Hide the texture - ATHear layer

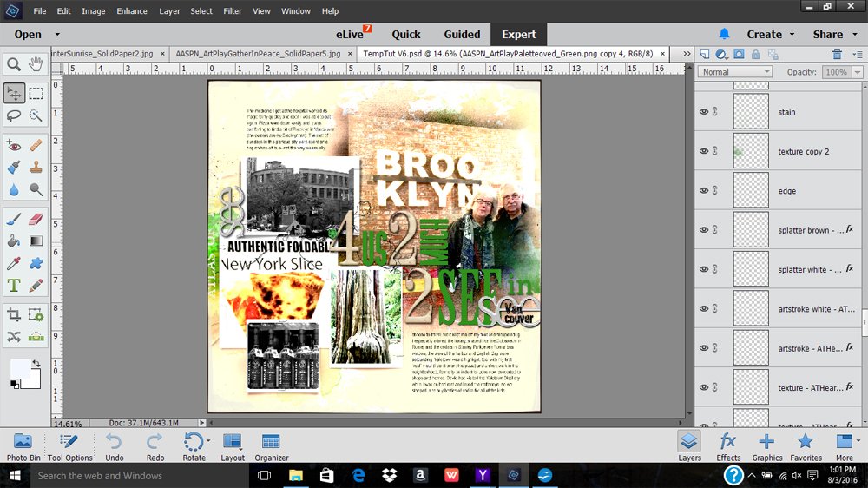tap(704, 387)
